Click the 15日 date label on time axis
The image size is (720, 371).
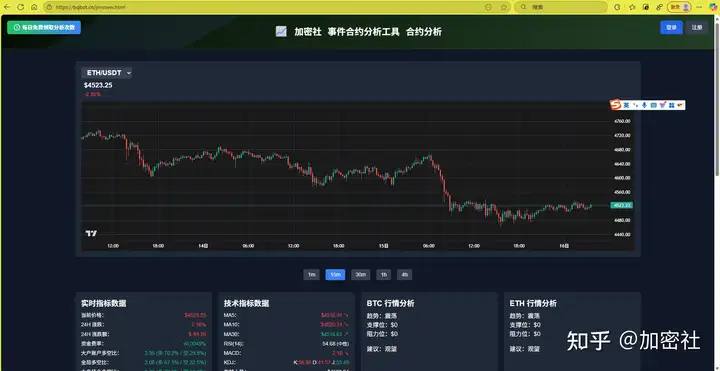[x=384, y=246]
